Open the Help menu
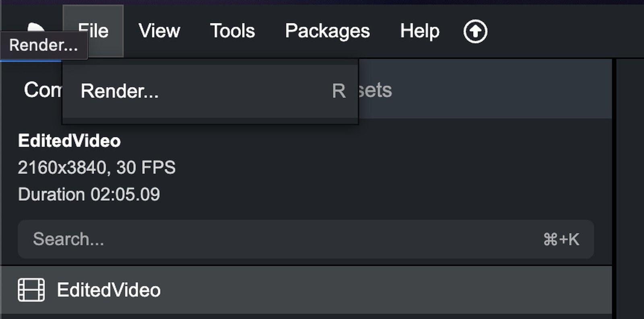The width and height of the screenshot is (644, 319). tap(419, 31)
